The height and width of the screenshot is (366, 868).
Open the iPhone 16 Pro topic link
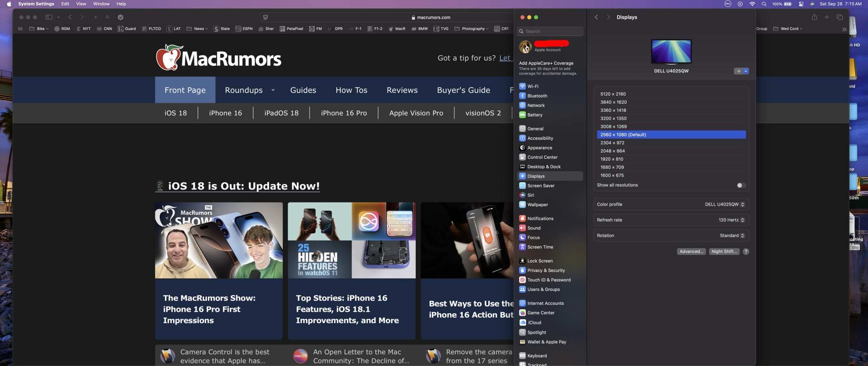[x=344, y=113]
